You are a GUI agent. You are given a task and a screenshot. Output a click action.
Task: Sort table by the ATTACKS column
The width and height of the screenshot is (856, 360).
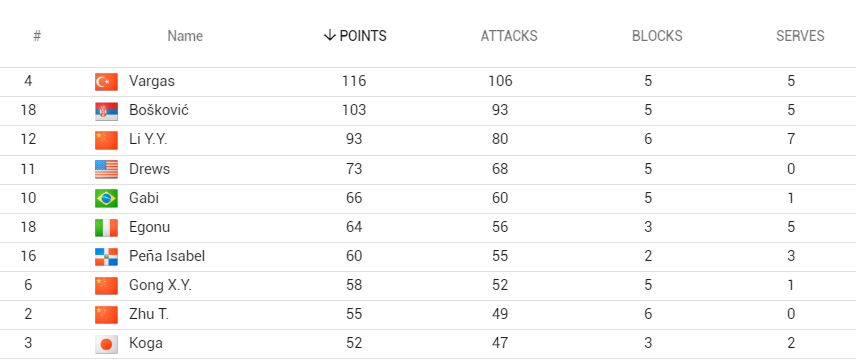[x=509, y=36]
